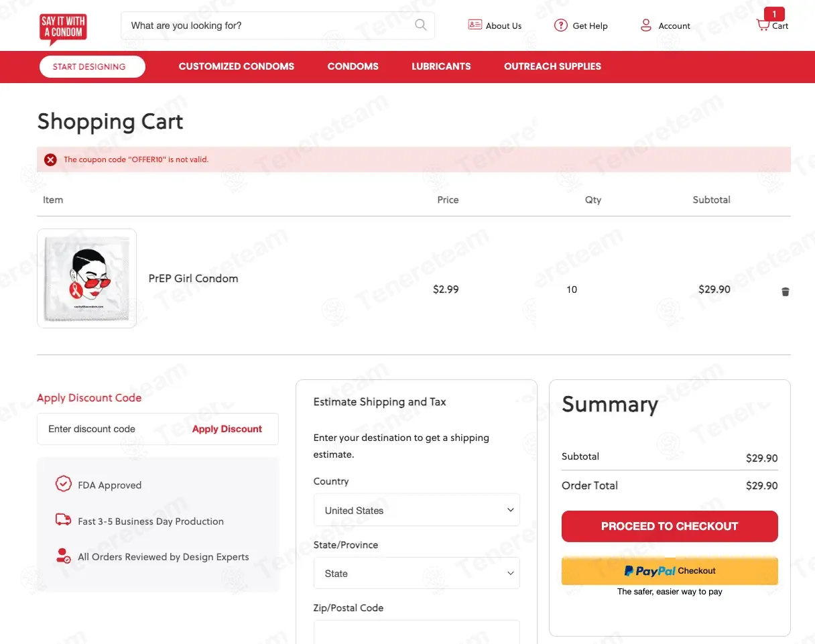
Task: Pay with PayPal Checkout button
Action: coord(670,571)
